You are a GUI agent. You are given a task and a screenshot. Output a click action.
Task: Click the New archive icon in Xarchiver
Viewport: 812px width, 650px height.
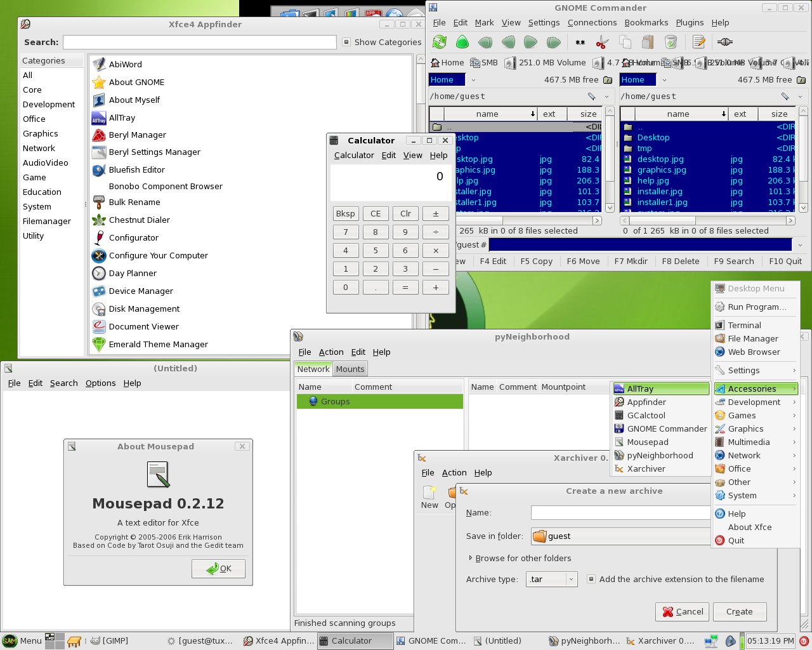pyautogui.click(x=429, y=497)
